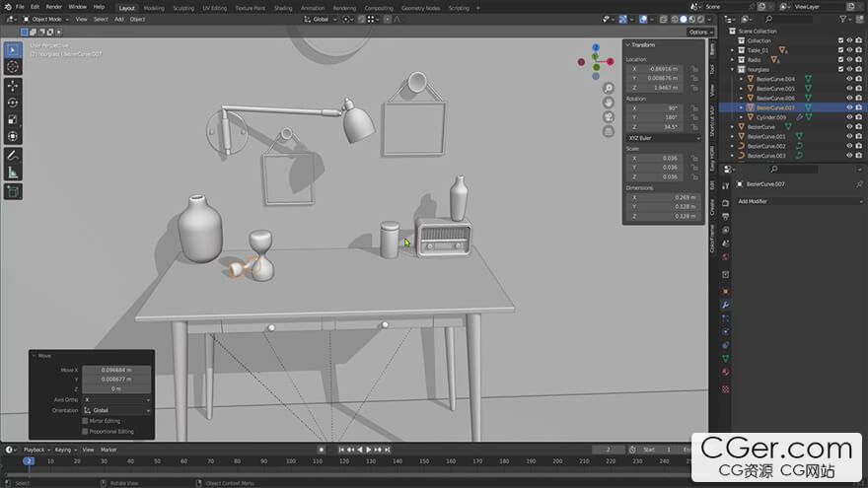Select the Cursor tool in toolbar

click(13, 67)
